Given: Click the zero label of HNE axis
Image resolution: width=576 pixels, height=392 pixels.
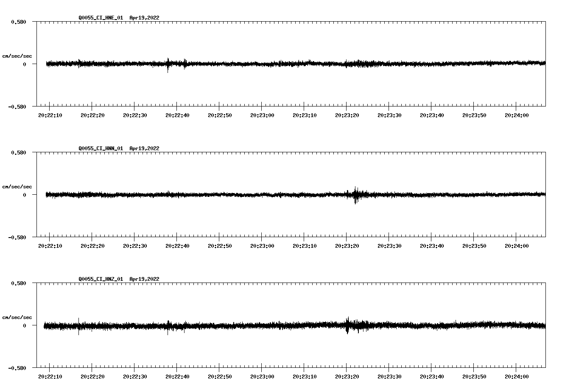Looking at the screenshot, I should [25, 64].
